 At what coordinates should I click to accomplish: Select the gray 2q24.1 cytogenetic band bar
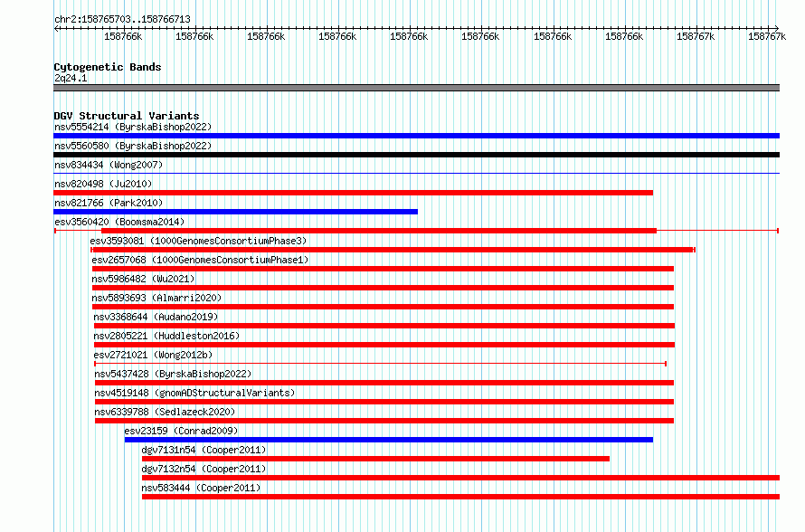416,88
